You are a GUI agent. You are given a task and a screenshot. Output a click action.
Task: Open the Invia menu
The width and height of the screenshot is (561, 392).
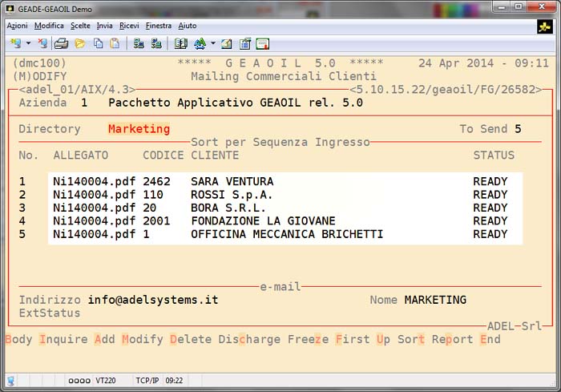104,26
